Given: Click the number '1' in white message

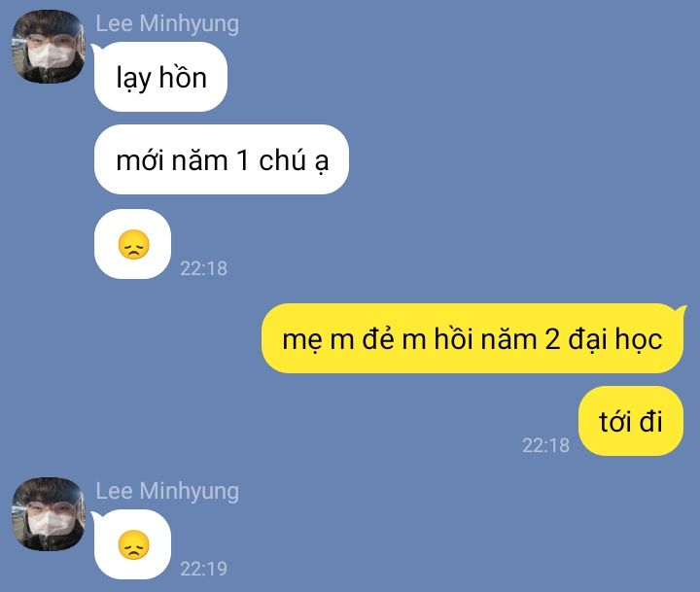Looking at the screenshot, I should [242, 159].
